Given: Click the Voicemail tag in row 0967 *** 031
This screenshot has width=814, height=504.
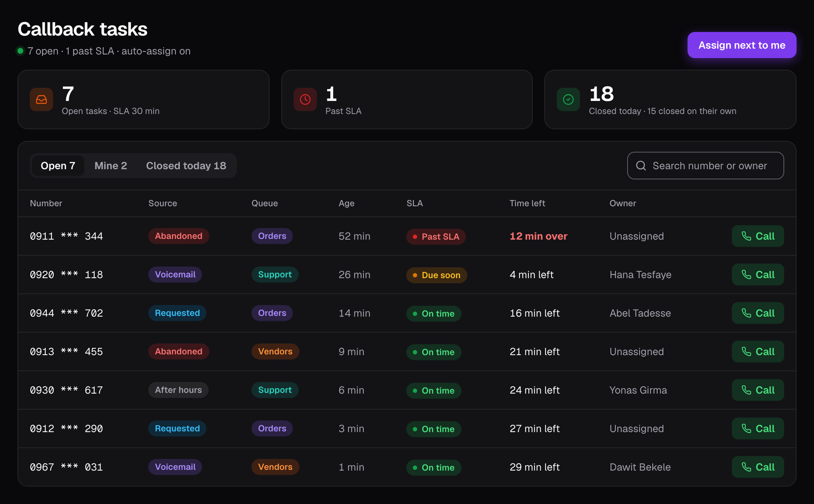Looking at the screenshot, I should click(x=175, y=467).
